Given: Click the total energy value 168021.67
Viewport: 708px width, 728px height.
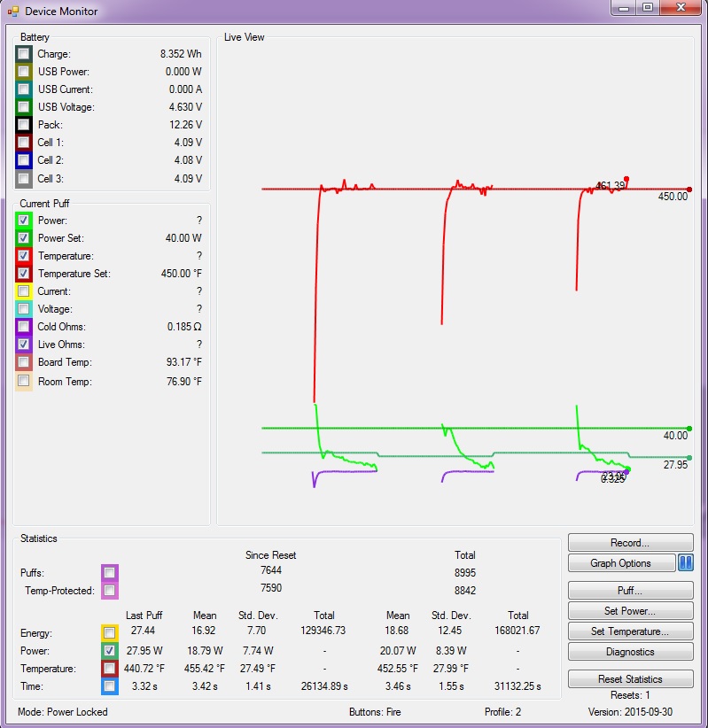Looking at the screenshot, I should (x=517, y=631).
